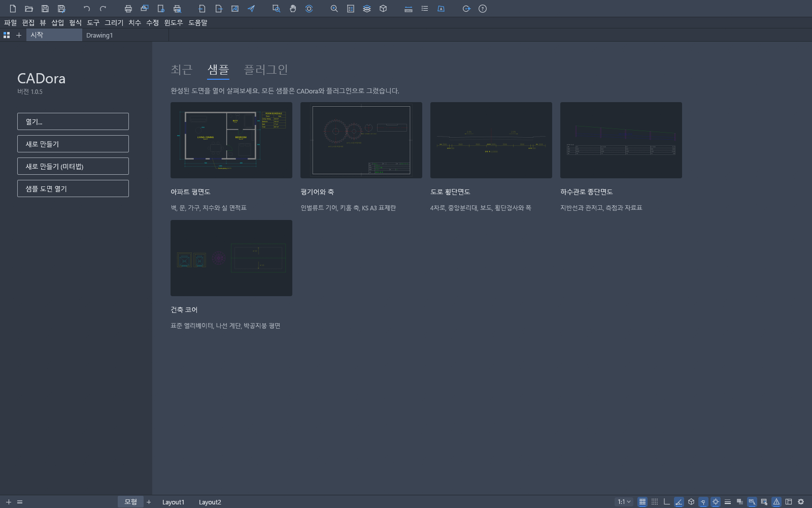Click the List bullet icon in toolbar

point(425,9)
